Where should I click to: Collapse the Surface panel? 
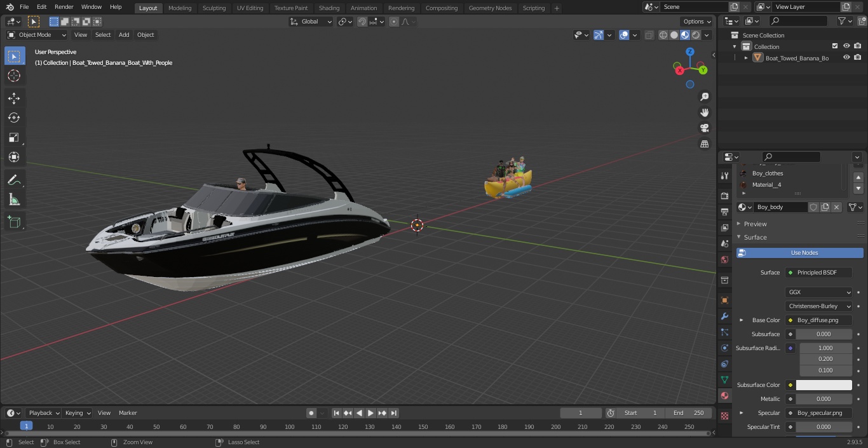[755, 237]
